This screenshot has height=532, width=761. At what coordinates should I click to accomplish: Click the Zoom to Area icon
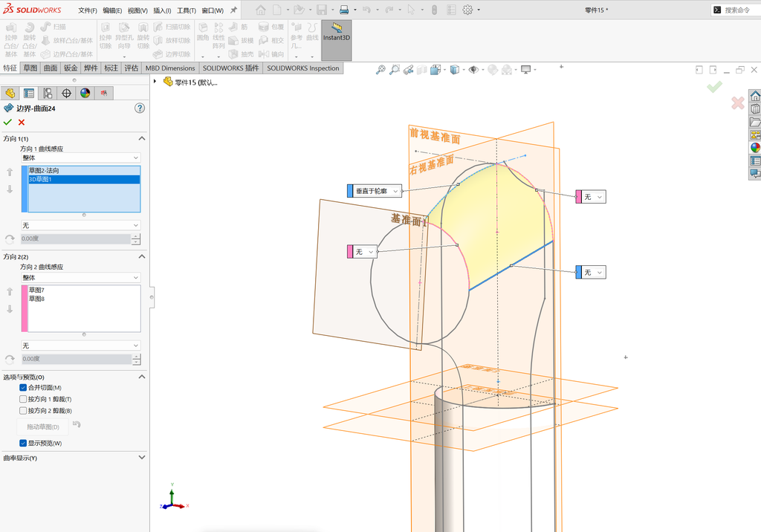tap(395, 70)
